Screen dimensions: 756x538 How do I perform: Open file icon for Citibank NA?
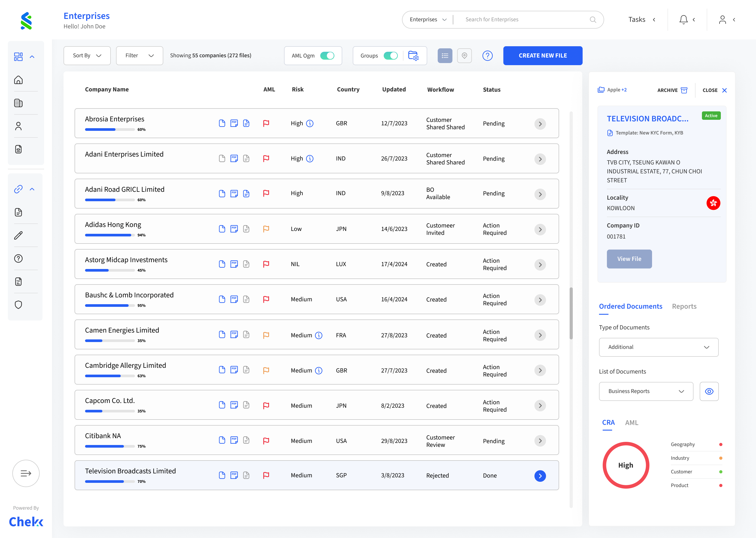(222, 440)
